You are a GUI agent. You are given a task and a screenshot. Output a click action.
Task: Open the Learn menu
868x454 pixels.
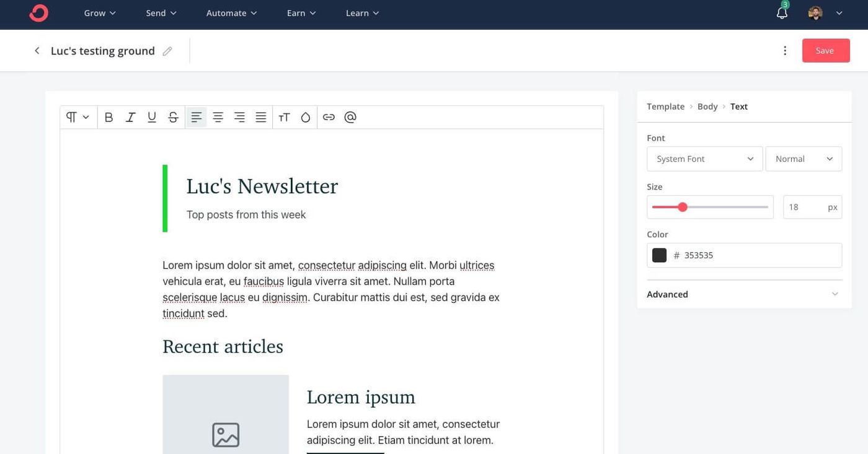362,13
